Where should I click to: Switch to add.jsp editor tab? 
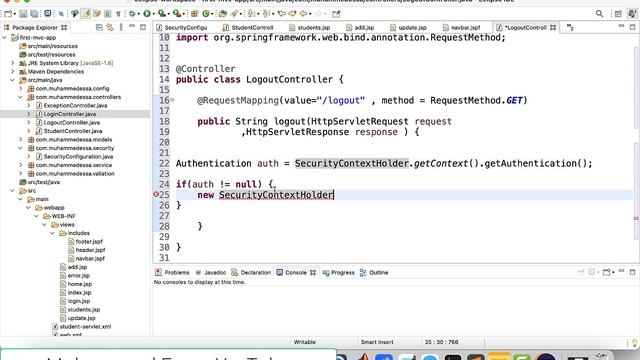pyautogui.click(x=360, y=27)
